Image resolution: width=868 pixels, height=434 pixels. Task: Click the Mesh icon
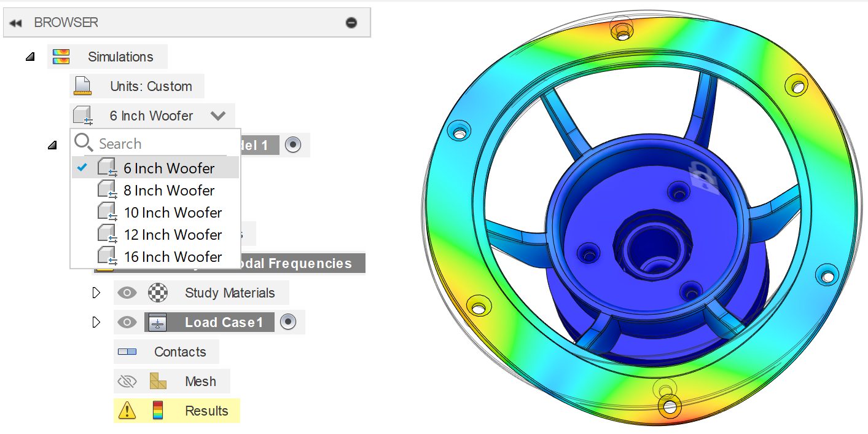(x=158, y=381)
